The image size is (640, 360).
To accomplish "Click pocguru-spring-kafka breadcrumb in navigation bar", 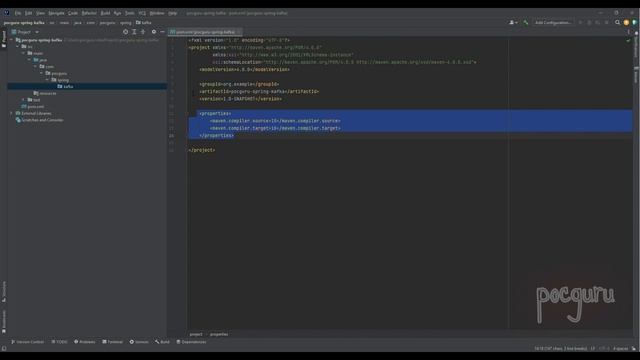I will 24,23.
